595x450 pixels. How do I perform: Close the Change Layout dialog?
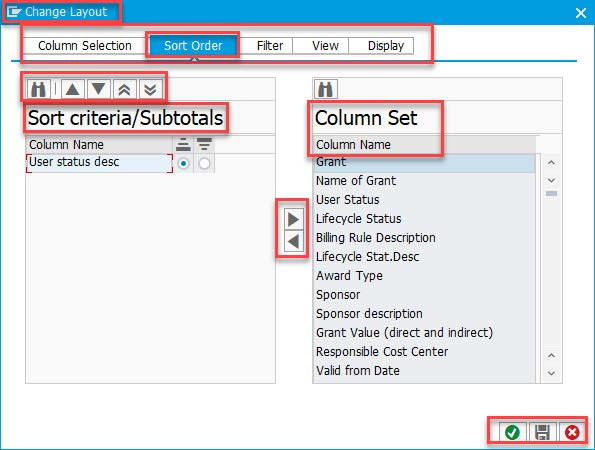(581, 13)
